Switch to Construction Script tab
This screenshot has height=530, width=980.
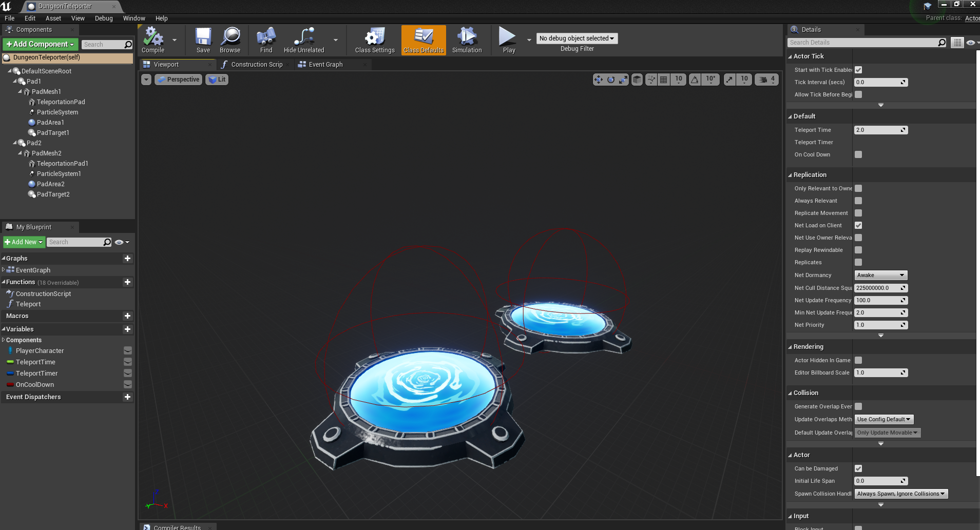[257, 65]
